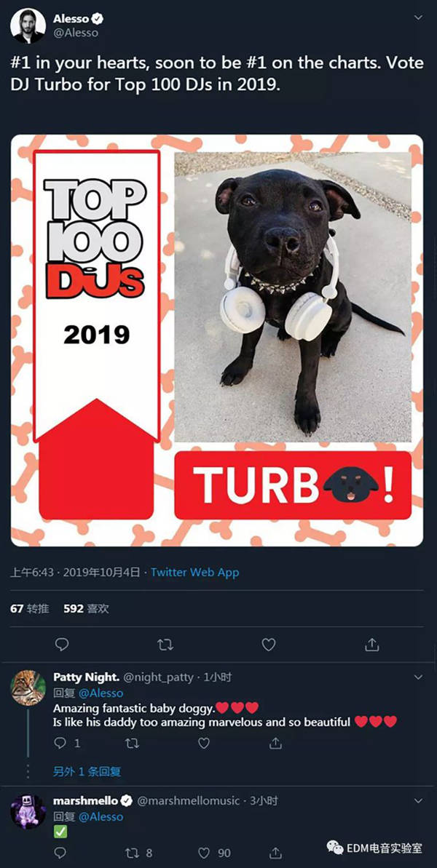437x868 pixels.
Task: Expand options chevron on Patty Night's reply
Action: [418, 677]
